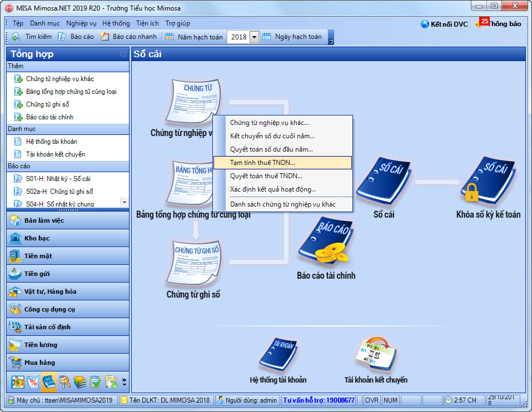The height and width of the screenshot is (412, 532).
Task: Open the Tiền mặt navigation section
Action: (x=68, y=256)
